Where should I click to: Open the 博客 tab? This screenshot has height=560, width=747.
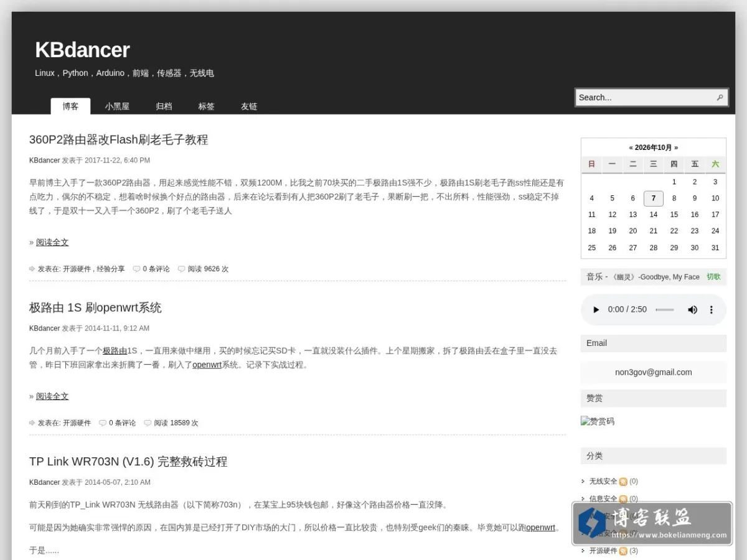point(70,106)
